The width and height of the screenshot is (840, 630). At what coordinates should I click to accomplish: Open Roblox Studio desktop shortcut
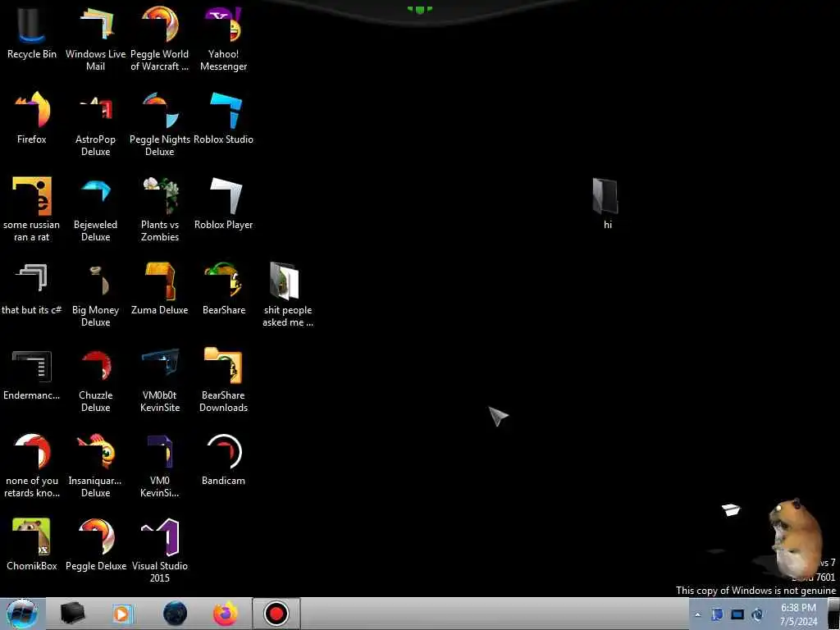click(223, 118)
